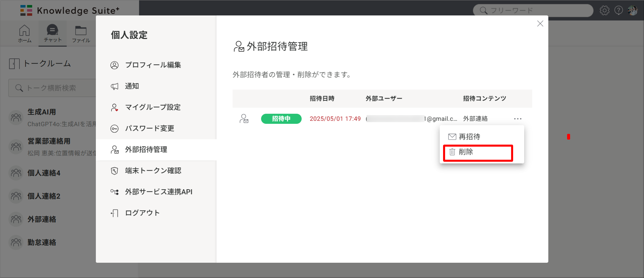Click the trash icon next to 削除
This screenshot has height=278, width=644.
(452, 152)
